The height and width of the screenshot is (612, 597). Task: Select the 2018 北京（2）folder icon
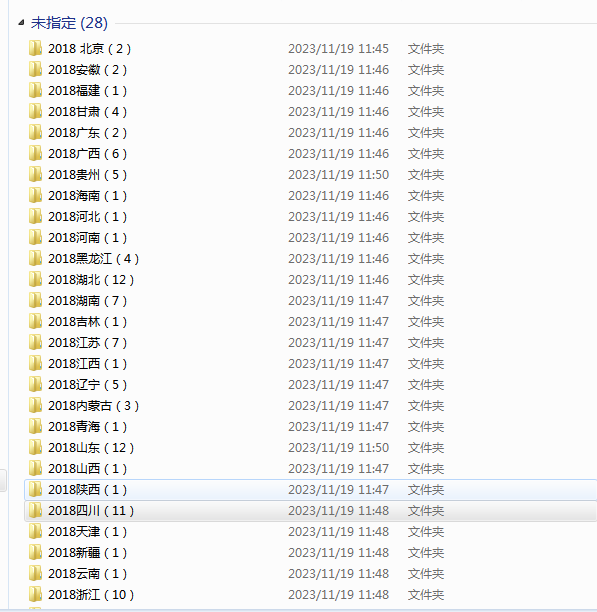(x=36, y=48)
